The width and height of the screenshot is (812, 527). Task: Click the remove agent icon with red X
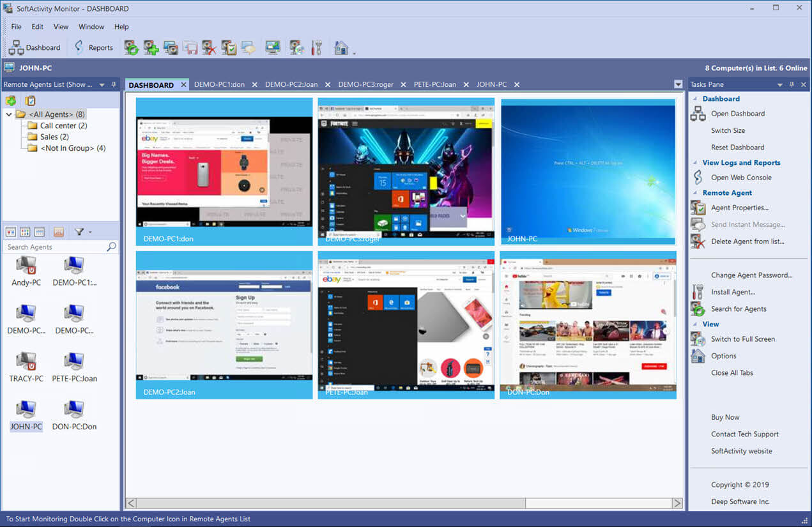[209, 47]
